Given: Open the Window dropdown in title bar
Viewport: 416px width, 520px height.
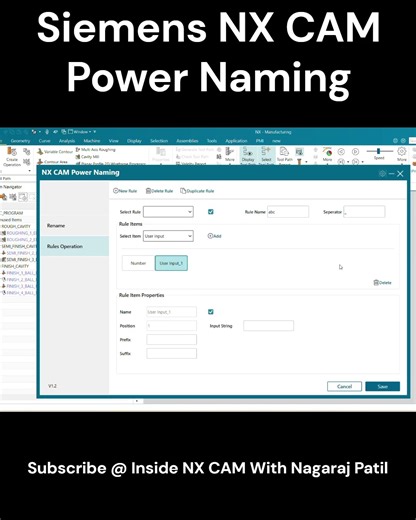Looking at the screenshot, I should coord(82,132).
